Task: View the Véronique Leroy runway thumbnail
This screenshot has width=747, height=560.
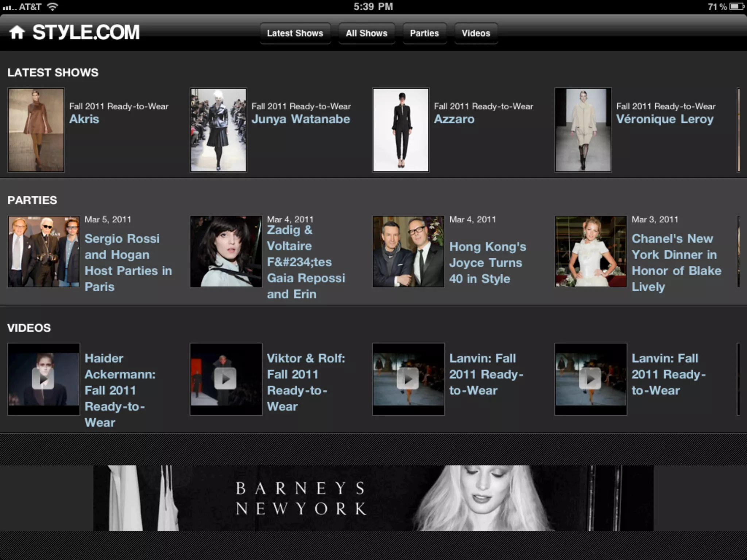Action: pos(583,130)
